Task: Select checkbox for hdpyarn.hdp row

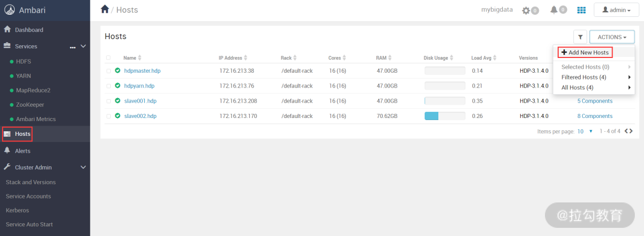Action: [x=109, y=86]
